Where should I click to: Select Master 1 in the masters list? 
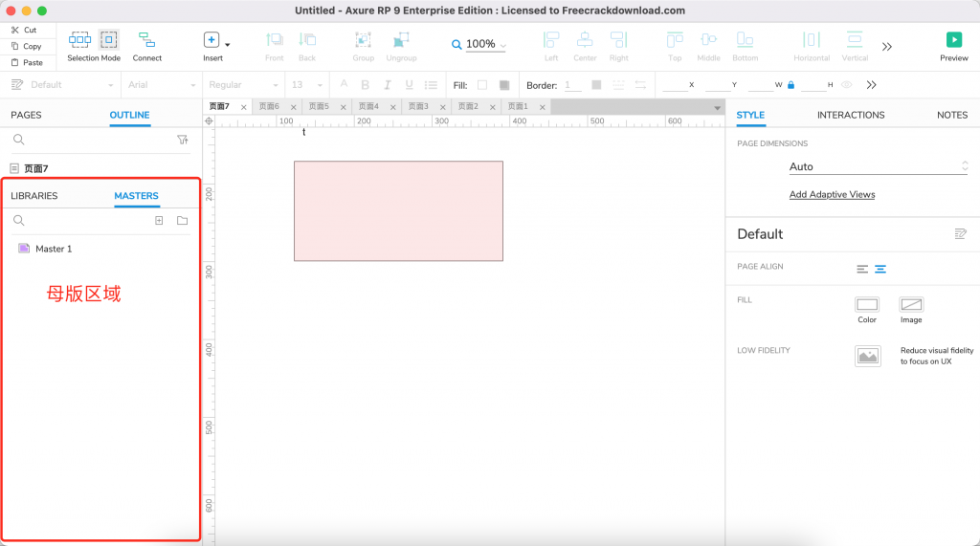tap(54, 249)
